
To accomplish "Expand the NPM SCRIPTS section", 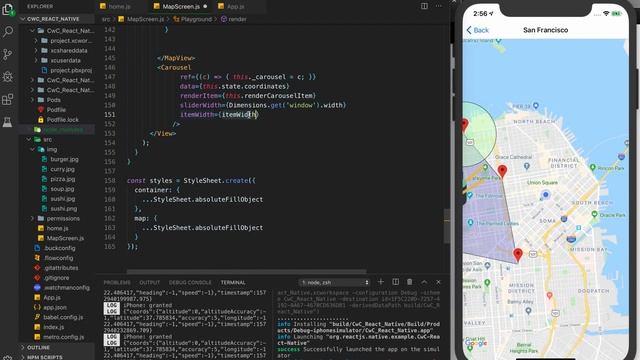I will pos(45,357).
